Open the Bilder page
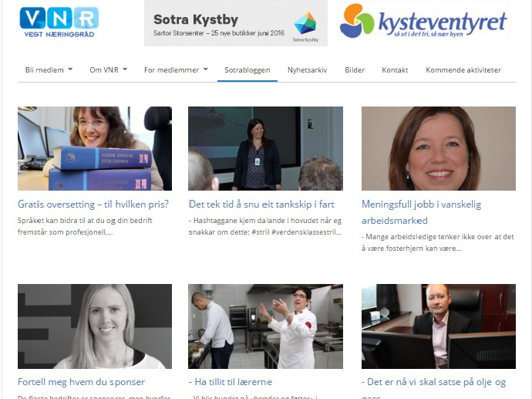 [x=355, y=70]
